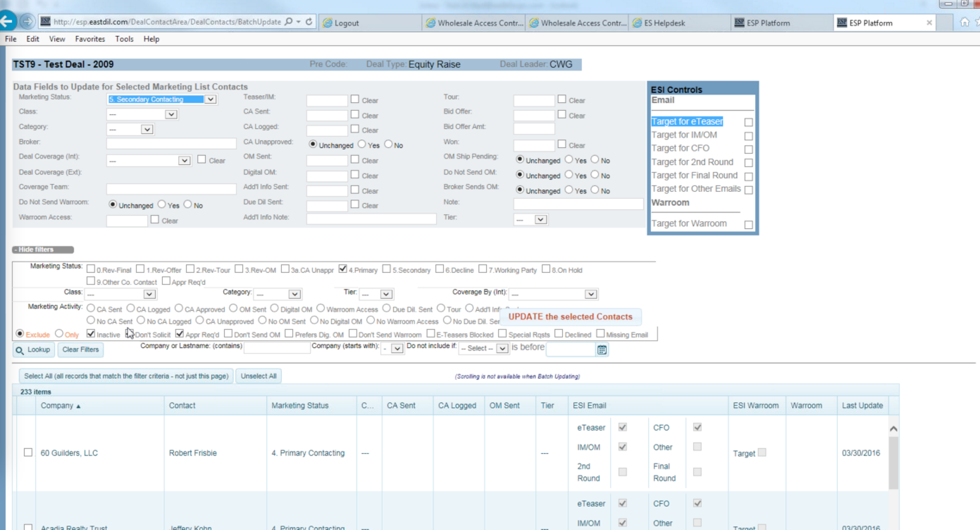The height and width of the screenshot is (530, 980).
Task: Open the Help menu
Action: point(151,39)
